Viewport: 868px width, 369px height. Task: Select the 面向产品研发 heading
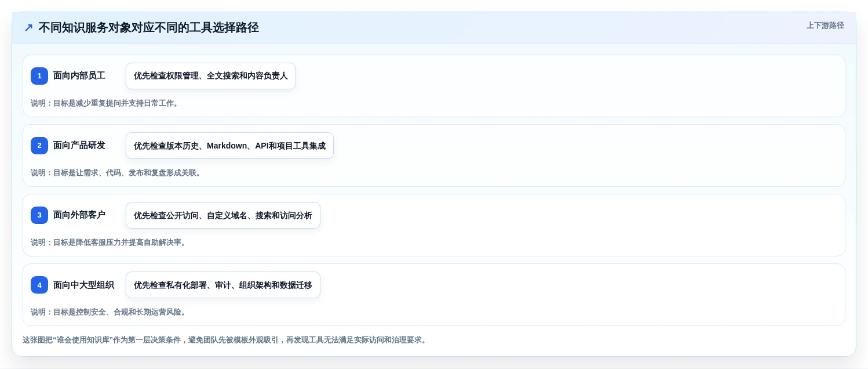[x=79, y=145]
